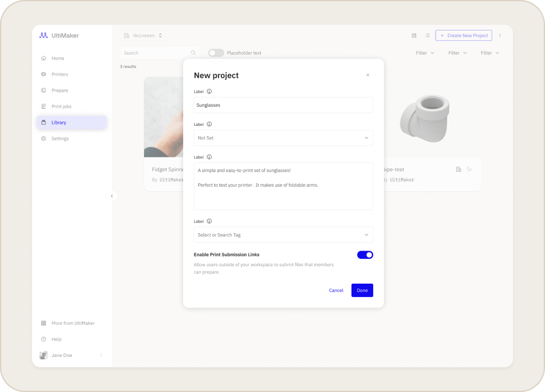Screen dimensions: 545x392
Task: Toggle the Placeholder text switch
Action: click(x=216, y=53)
